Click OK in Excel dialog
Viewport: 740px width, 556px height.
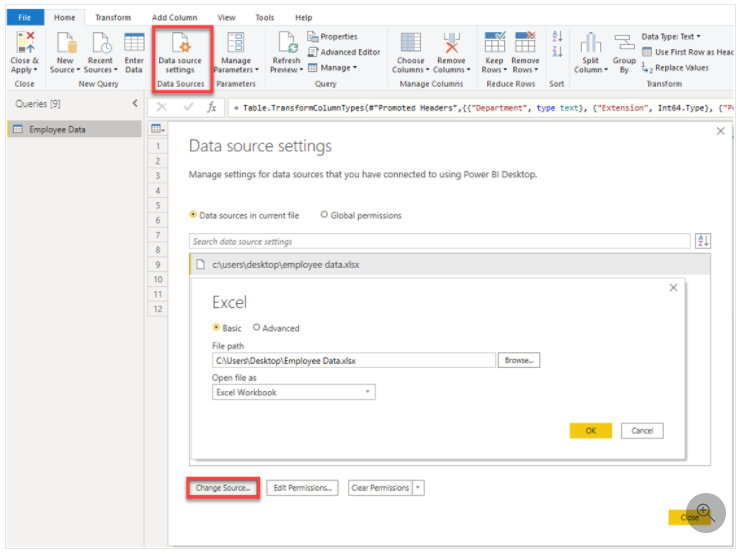coord(590,430)
